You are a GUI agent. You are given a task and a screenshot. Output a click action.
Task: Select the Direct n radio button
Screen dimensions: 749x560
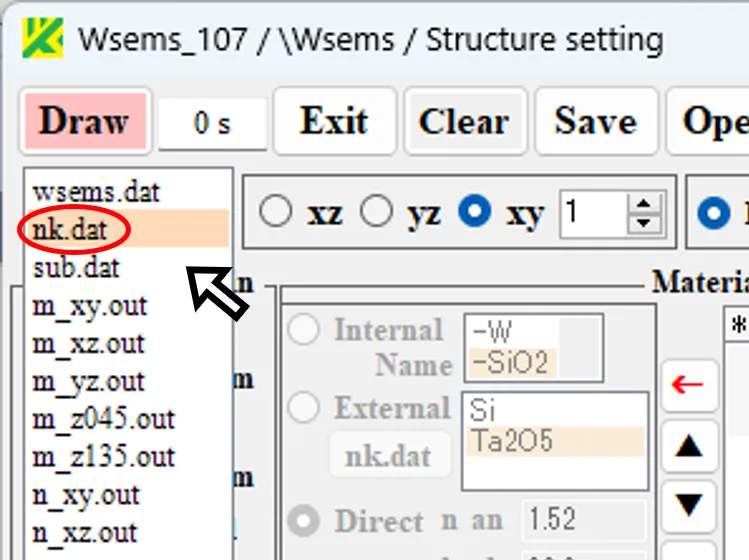point(303,521)
